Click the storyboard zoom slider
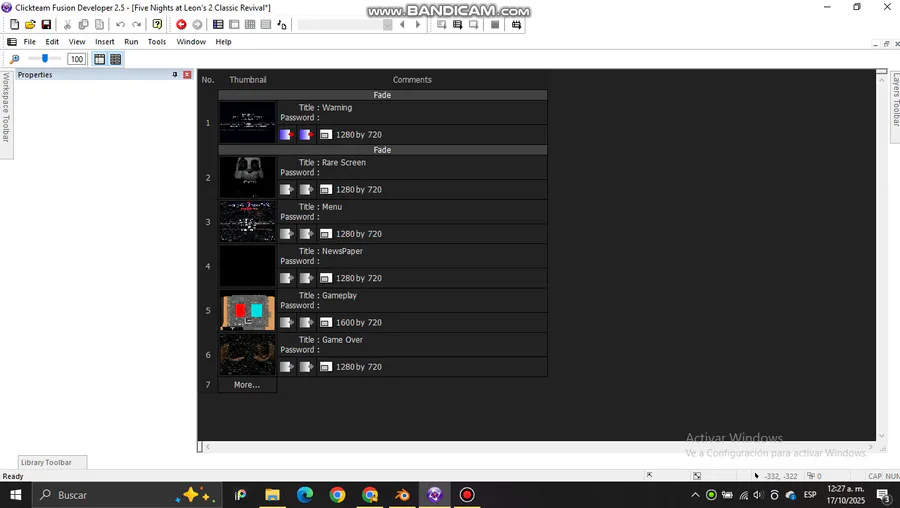 (44, 59)
